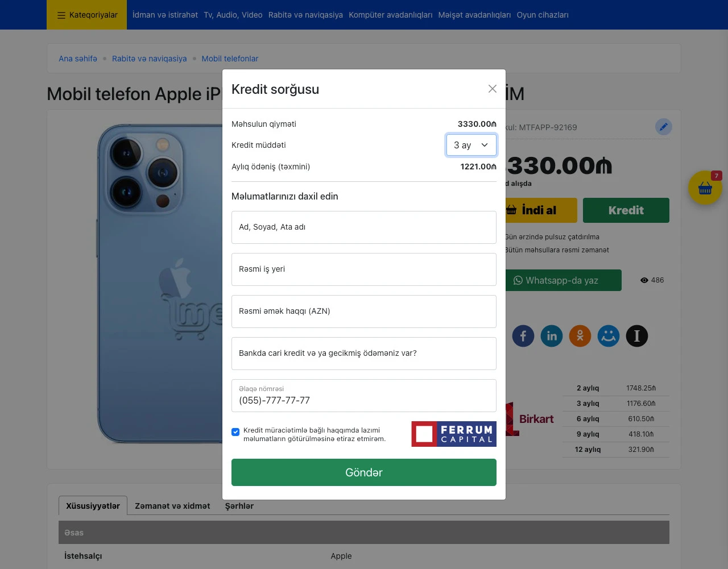Select the 9 aylıq installment row

[x=615, y=434]
